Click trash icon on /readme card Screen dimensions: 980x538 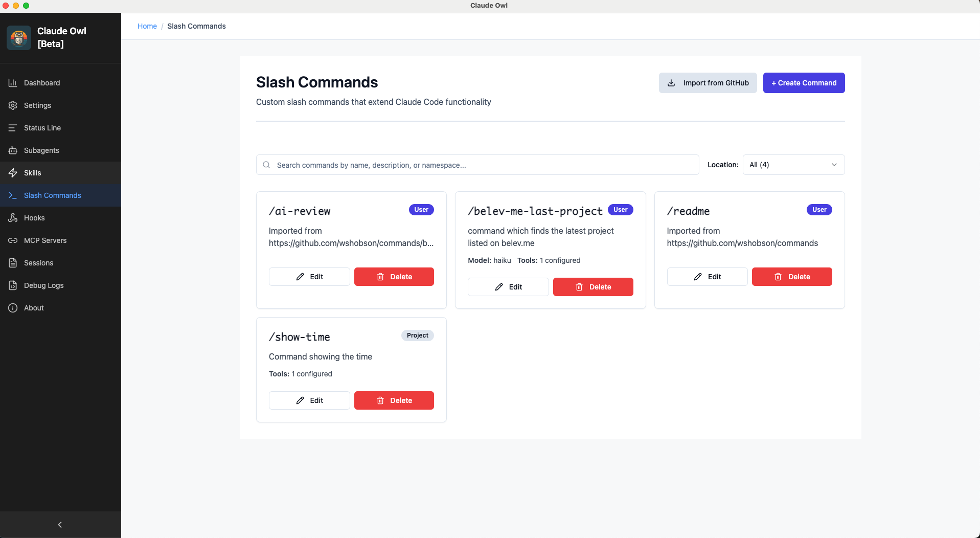(x=778, y=277)
